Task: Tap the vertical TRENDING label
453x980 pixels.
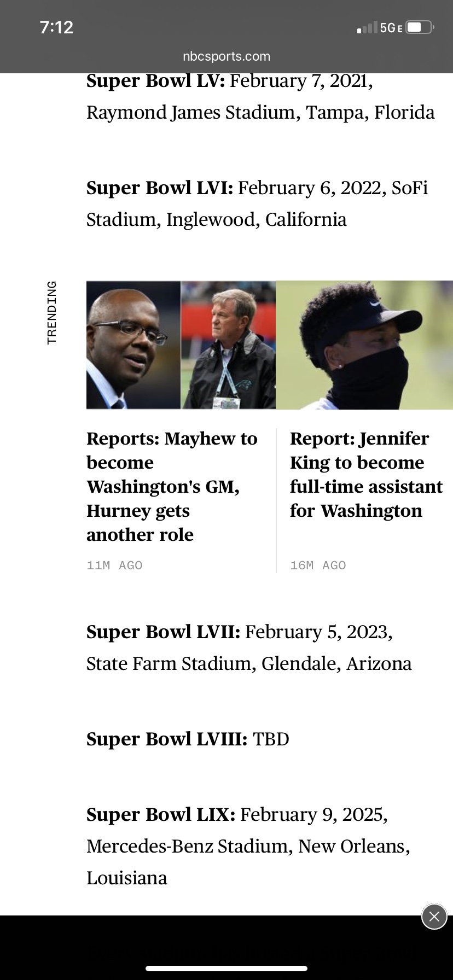Action: coord(52,312)
